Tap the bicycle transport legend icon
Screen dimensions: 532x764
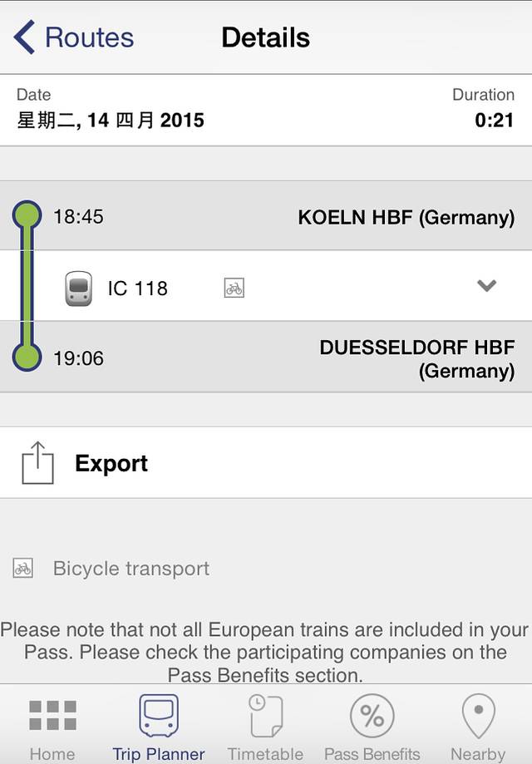tap(23, 569)
